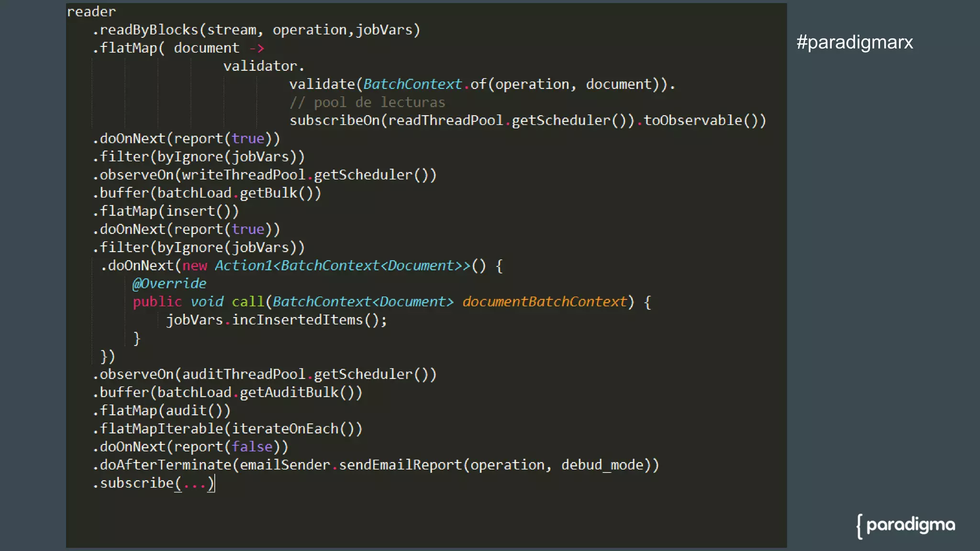Screen dimensions: 980x551
Task: Click auditThreadPool in observeOn line
Action: point(244,375)
